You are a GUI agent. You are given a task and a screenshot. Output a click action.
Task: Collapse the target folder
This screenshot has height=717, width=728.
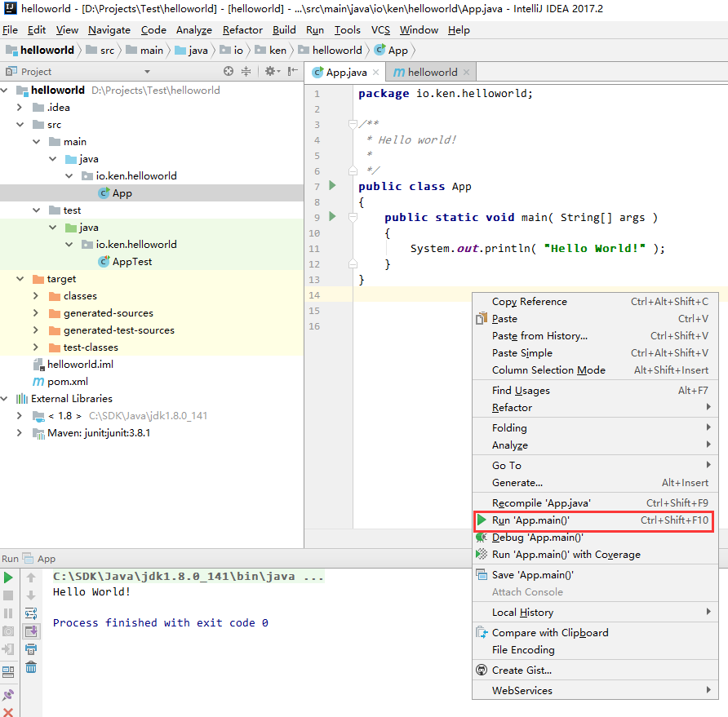pos(19,278)
